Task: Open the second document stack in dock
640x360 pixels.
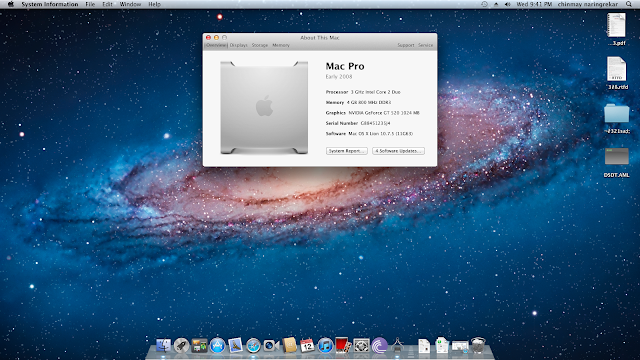Action: click(442, 345)
